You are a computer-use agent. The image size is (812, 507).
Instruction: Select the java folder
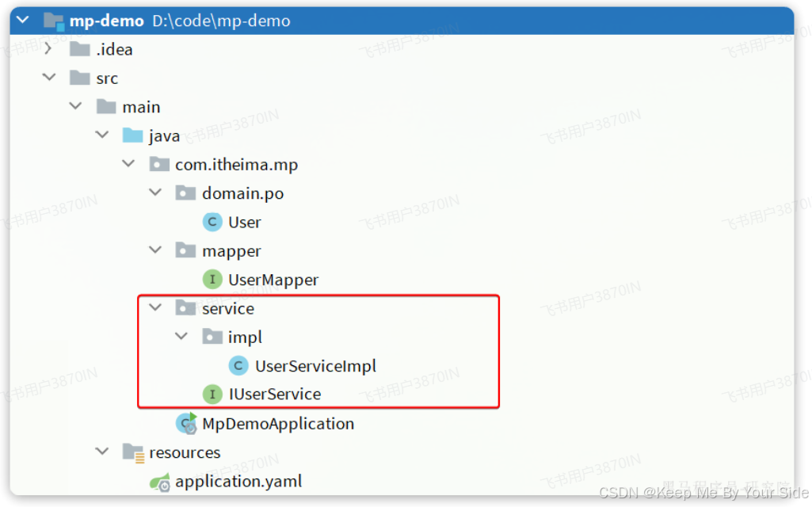pyautogui.click(x=164, y=135)
